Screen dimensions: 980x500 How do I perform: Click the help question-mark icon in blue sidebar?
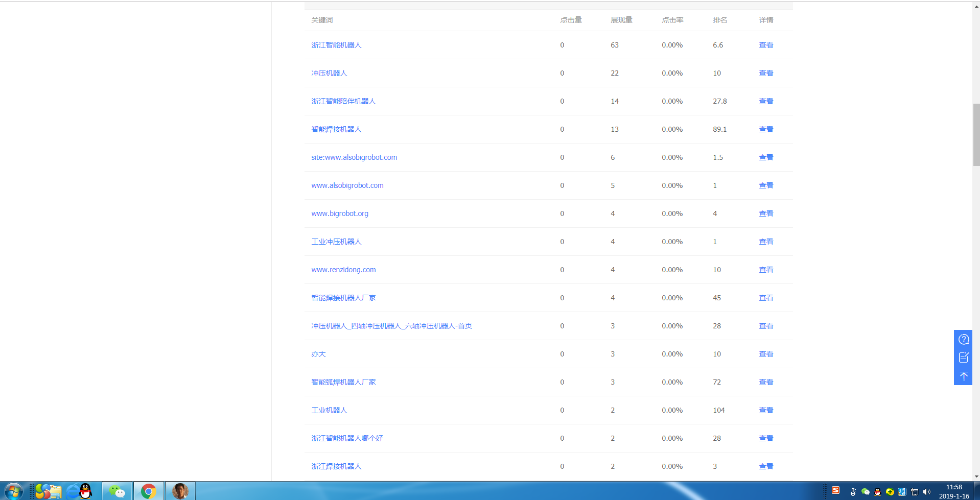[x=963, y=340]
